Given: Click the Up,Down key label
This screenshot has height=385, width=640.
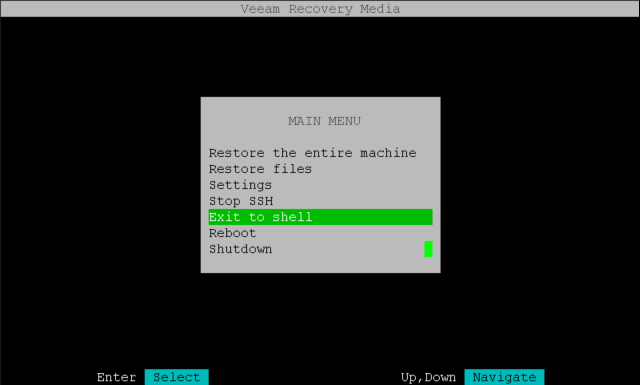Looking at the screenshot, I should click(428, 377).
